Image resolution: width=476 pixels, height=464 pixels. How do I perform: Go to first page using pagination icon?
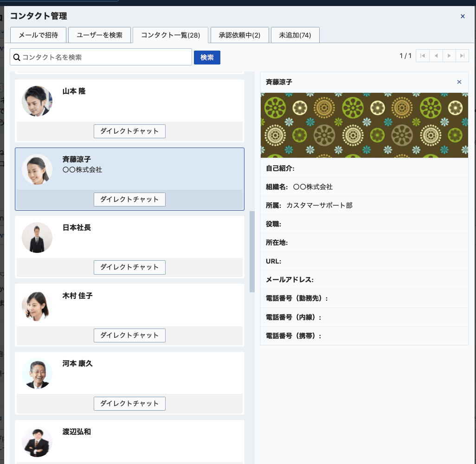(422, 56)
